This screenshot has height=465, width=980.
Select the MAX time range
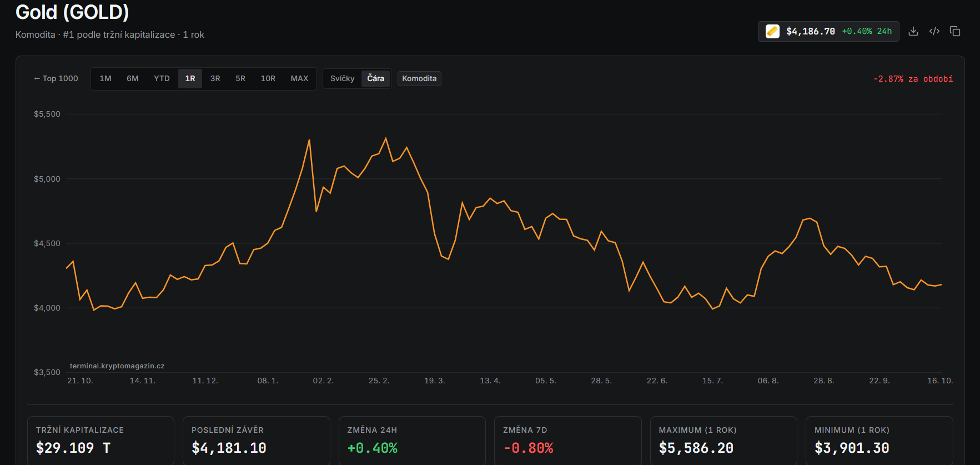[299, 78]
